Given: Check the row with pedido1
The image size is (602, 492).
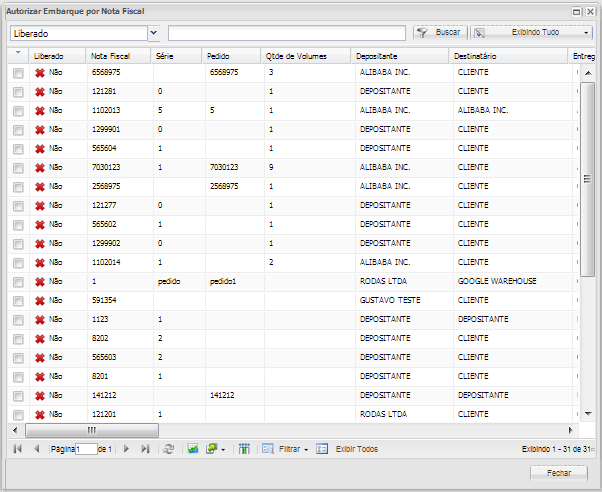Looking at the screenshot, I should pyautogui.click(x=18, y=282).
